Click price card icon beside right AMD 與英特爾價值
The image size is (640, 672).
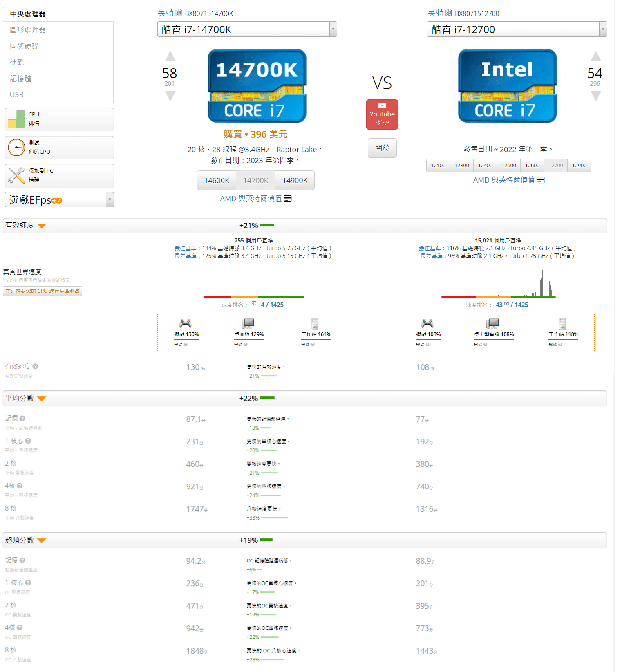541,180
